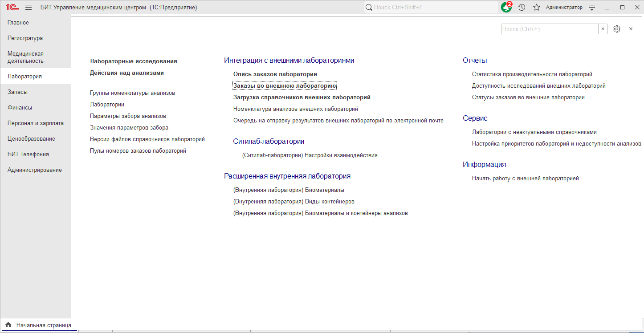Open Заказы во внешнюю лабораторию

[284, 85]
